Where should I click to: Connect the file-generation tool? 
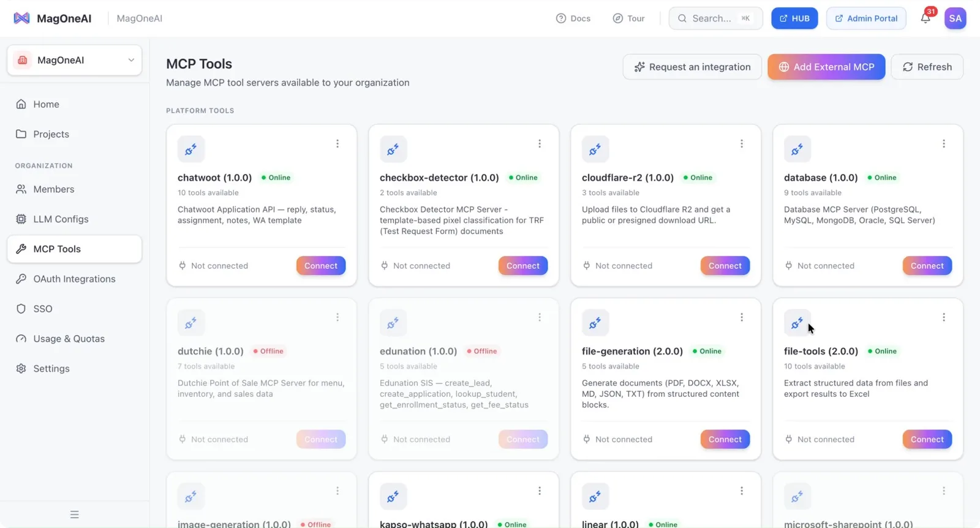click(725, 440)
